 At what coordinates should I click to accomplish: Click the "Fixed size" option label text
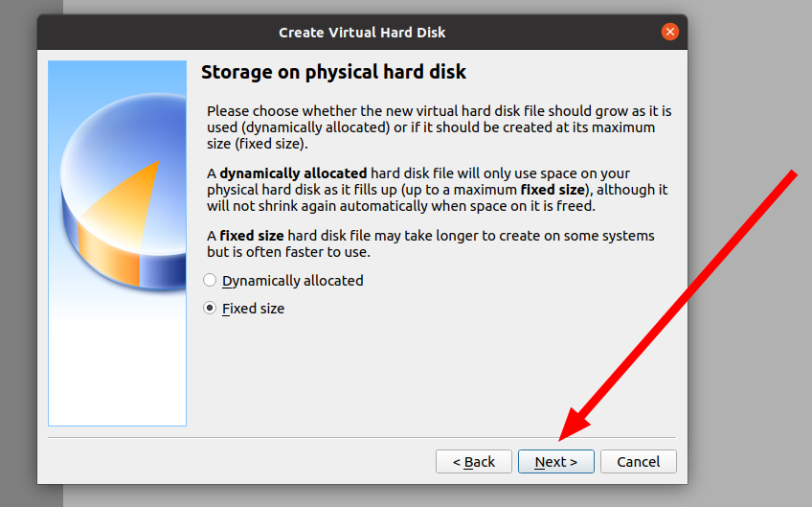[253, 309]
